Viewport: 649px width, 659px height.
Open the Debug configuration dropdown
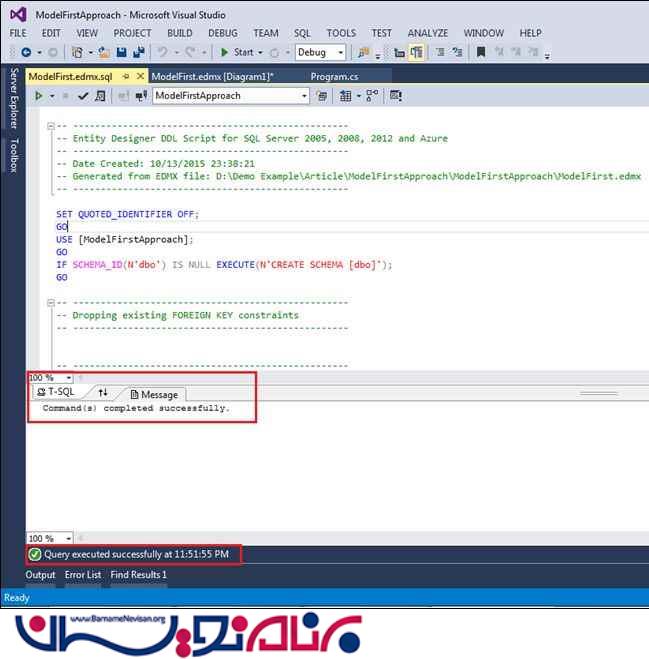tap(320, 52)
